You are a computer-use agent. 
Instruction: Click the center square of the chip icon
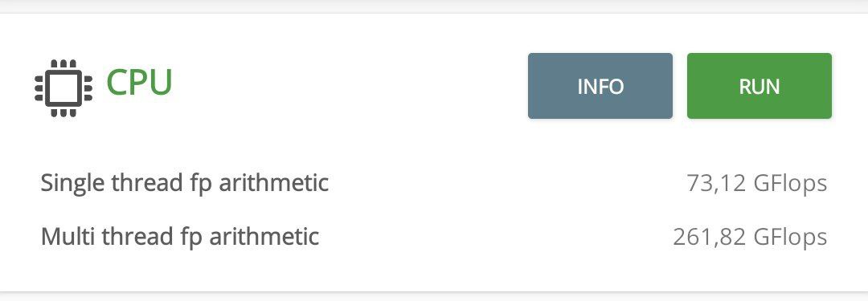coord(63,88)
